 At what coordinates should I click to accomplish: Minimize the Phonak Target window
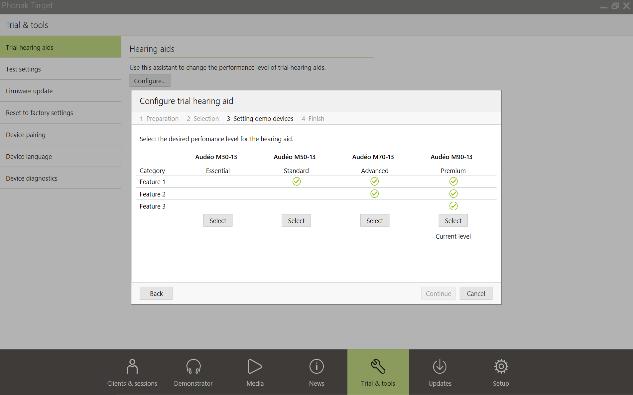click(x=604, y=6)
